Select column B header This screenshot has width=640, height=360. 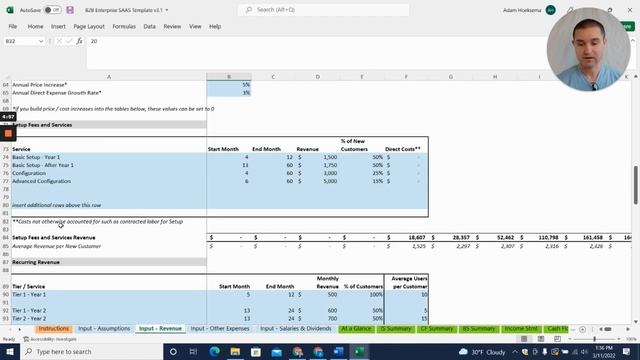(x=229, y=77)
